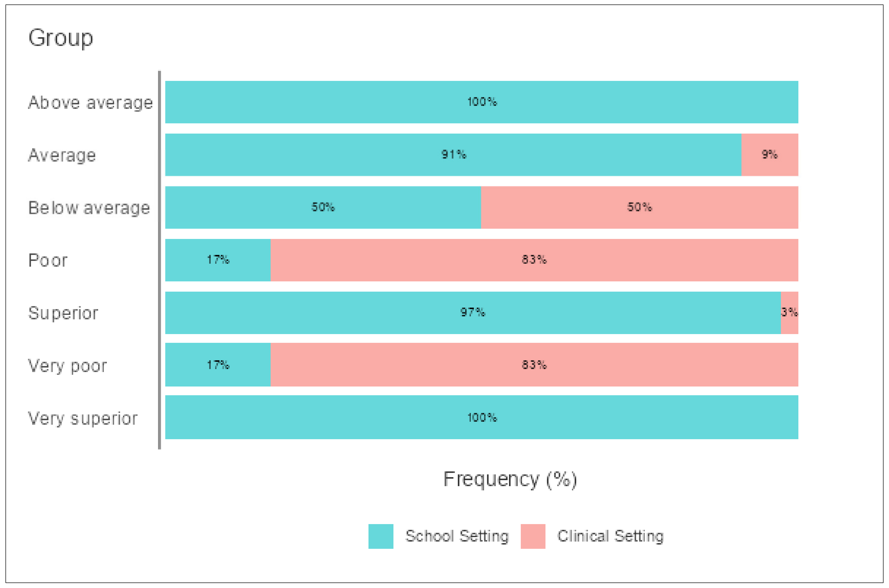Viewport: 889px width, 588px height.
Task: Select the Below average 50% school segment
Action: coord(323,207)
